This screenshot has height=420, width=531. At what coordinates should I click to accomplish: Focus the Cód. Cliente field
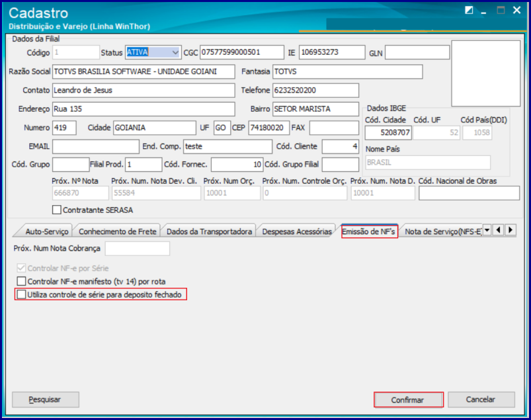point(340,146)
